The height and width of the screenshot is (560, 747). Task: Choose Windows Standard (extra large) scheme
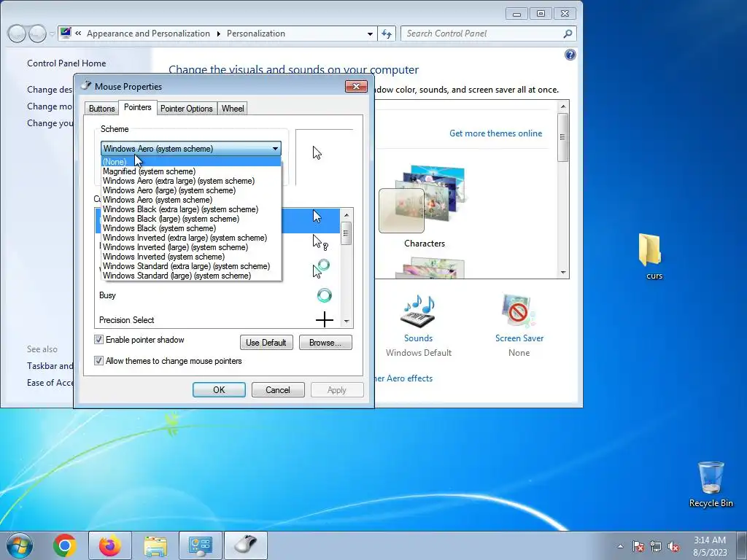[x=191, y=266]
